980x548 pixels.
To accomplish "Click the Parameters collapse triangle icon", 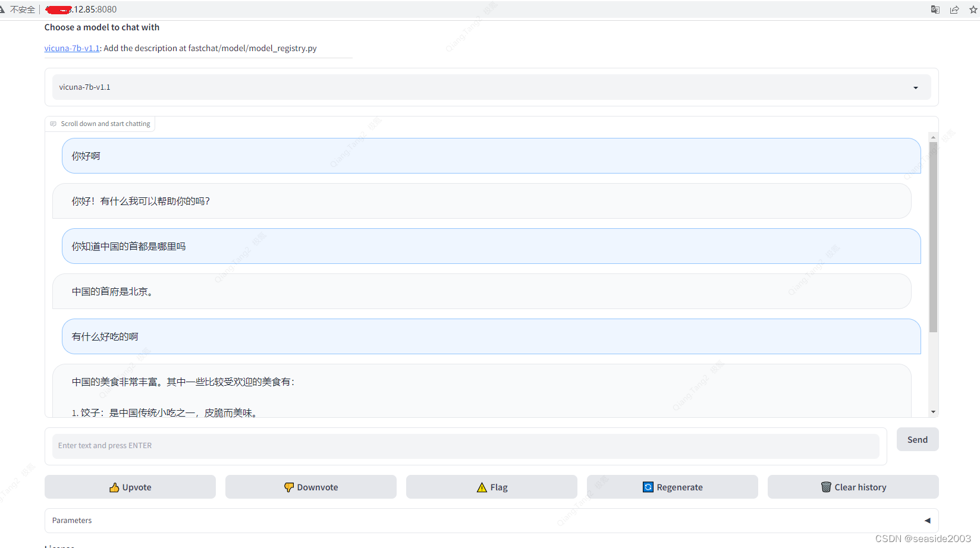I will [x=927, y=521].
